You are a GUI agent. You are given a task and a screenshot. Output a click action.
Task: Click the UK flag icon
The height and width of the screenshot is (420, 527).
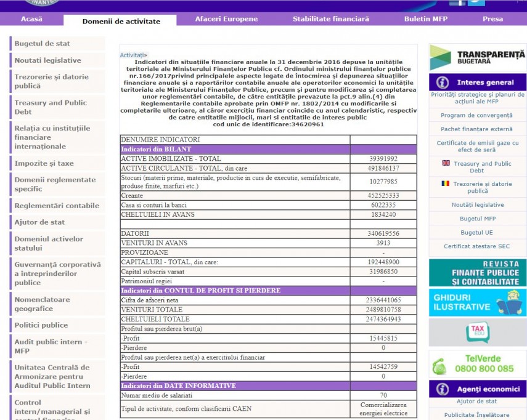[446, 163]
